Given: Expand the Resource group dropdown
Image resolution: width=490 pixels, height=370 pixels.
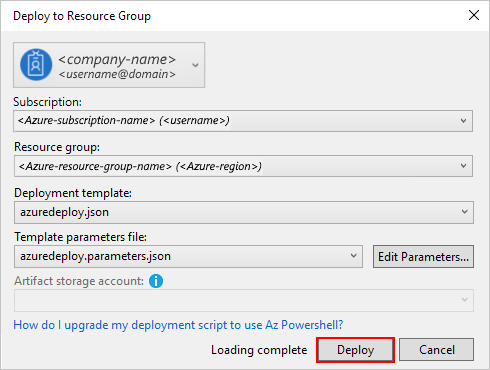Looking at the screenshot, I should (x=243, y=166).
